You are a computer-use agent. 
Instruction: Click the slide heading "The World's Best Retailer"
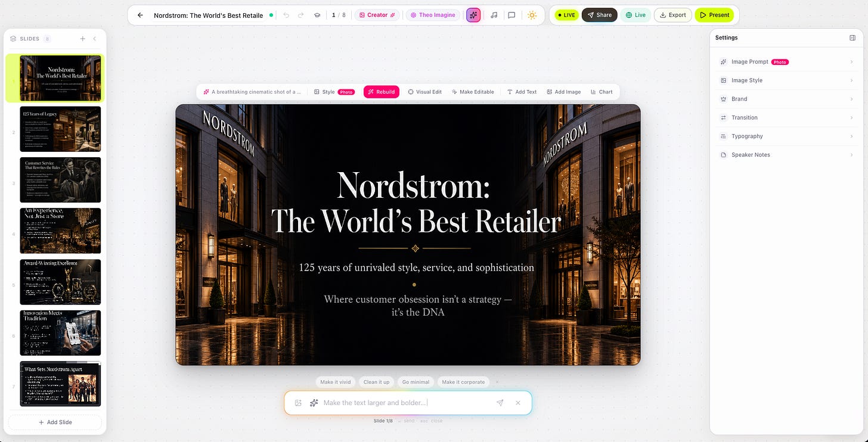[416, 221]
